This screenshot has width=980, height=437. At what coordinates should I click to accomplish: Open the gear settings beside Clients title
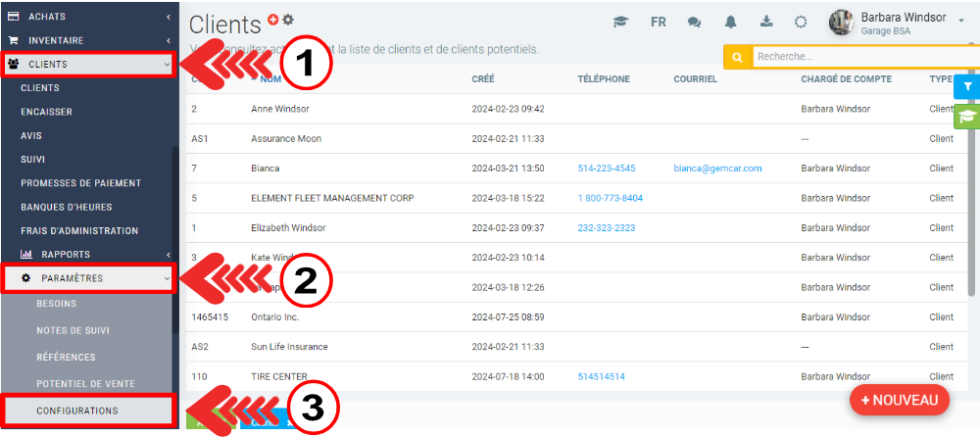tap(288, 20)
